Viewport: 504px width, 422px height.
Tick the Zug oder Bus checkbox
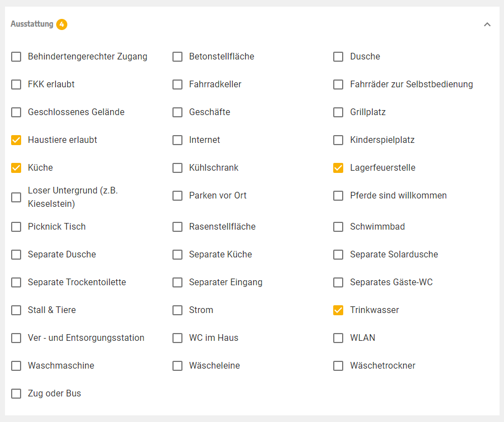pos(16,394)
